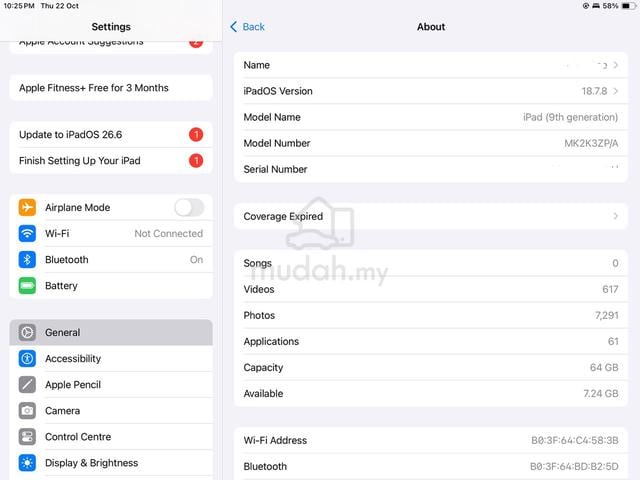Image resolution: width=640 pixels, height=480 pixels.
Task: Tap Wi-Fi status Not Connected
Action: (x=169, y=233)
